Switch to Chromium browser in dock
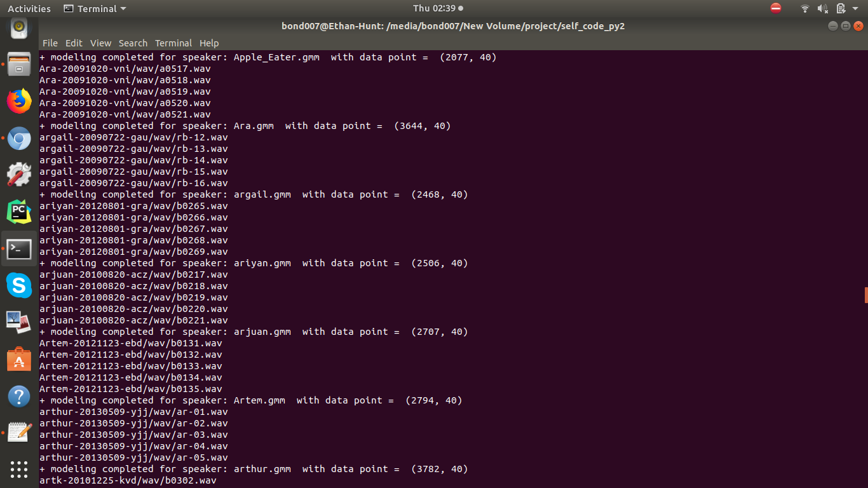This screenshot has width=868, height=488. point(19,138)
